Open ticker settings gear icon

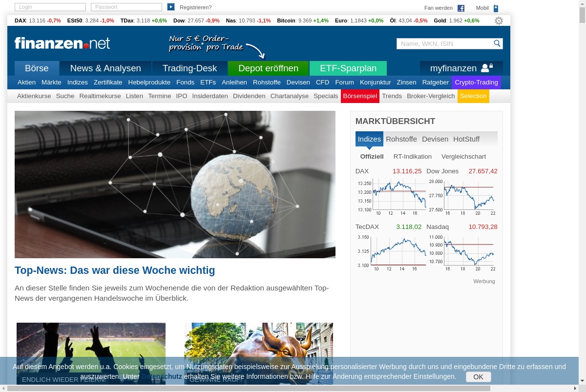[x=499, y=21]
